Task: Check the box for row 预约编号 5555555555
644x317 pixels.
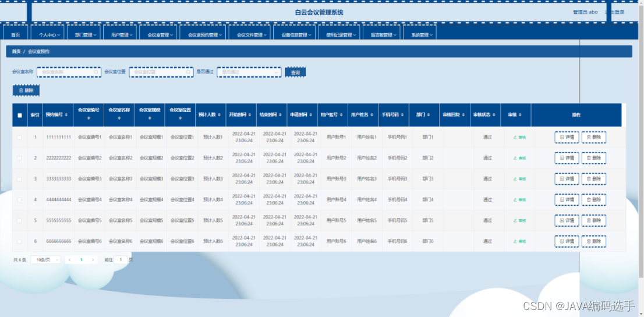Action: coord(19,220)
